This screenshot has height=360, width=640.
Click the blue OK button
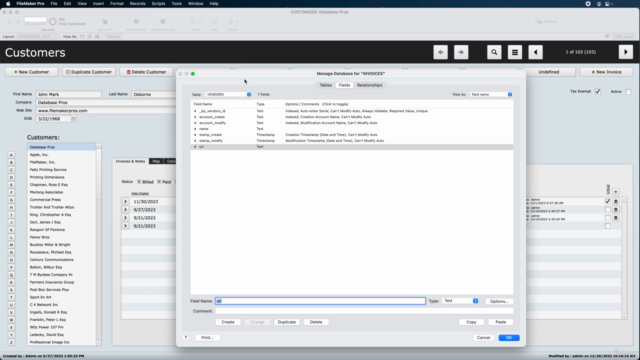[509, 338]
